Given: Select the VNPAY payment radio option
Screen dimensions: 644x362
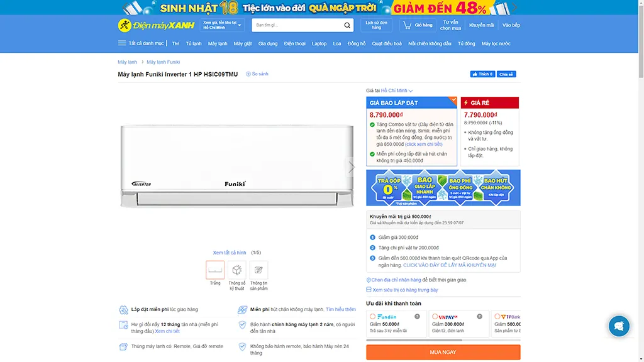Looking at the screenshot, I should tap(435, 317).
